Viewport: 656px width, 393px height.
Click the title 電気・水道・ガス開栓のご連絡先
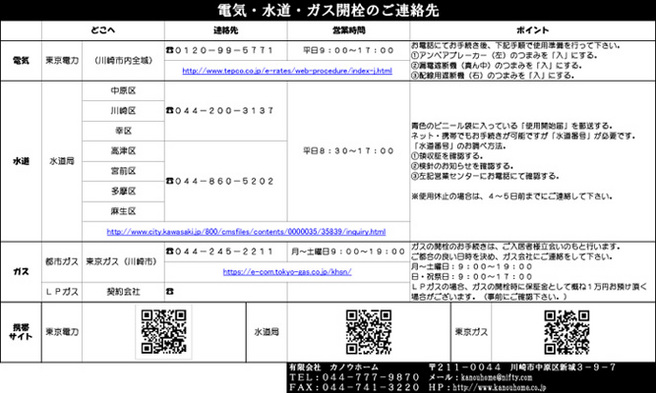tap(328, 10)
